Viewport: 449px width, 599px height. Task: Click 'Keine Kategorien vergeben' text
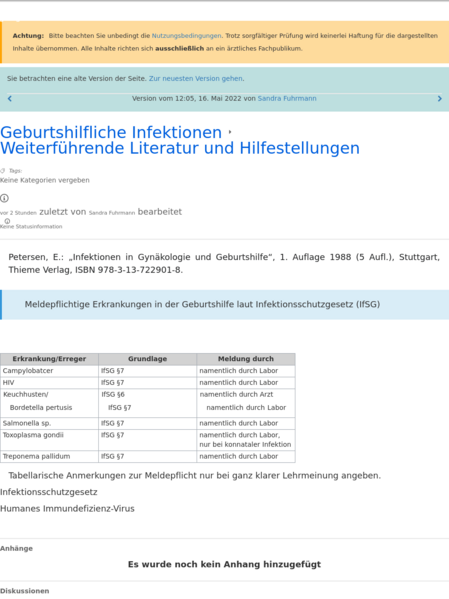coord(45,180)
